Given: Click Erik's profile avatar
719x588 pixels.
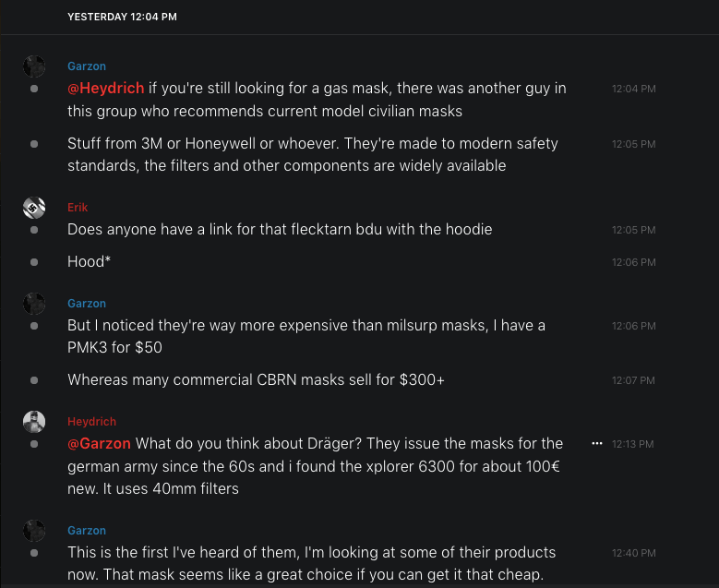Looking at the screenshot, I should [34, 208].
